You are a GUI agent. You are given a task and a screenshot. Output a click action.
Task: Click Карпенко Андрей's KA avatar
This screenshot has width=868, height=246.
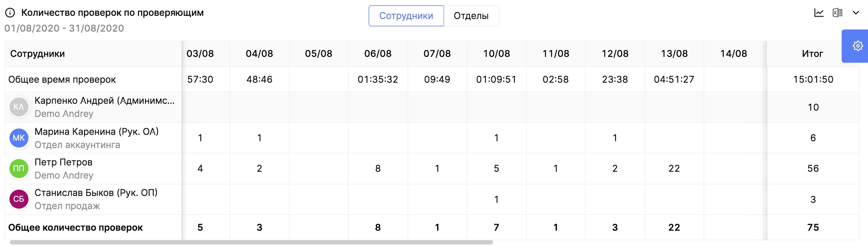[19, 107]
